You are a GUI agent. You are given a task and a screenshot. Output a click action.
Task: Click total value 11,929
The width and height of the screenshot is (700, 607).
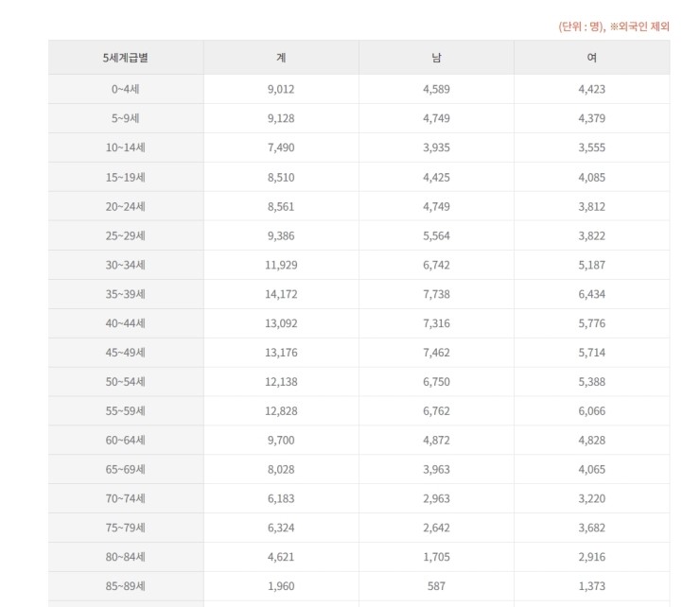pyautogui.click(x=281, y=265)
